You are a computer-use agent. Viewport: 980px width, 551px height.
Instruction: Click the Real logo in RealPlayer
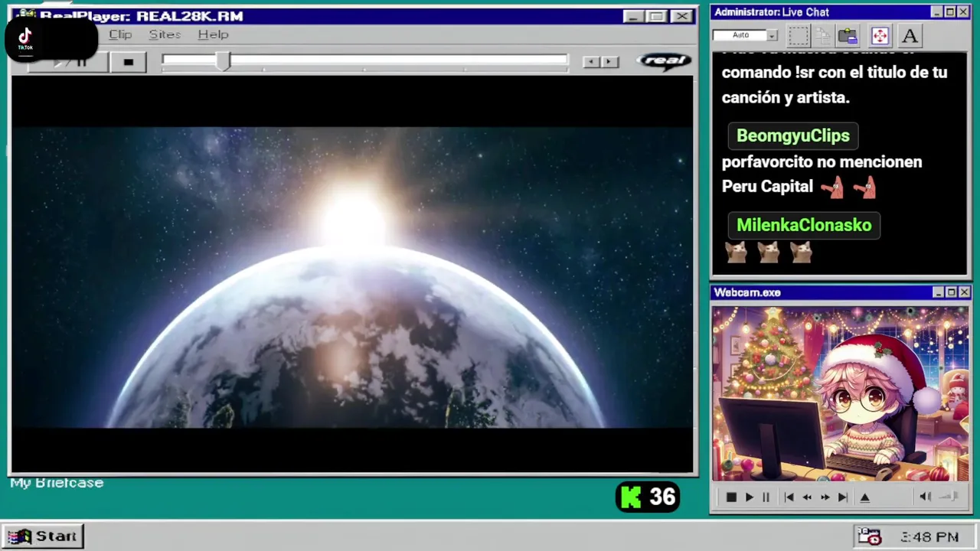(x=664, y=61)
